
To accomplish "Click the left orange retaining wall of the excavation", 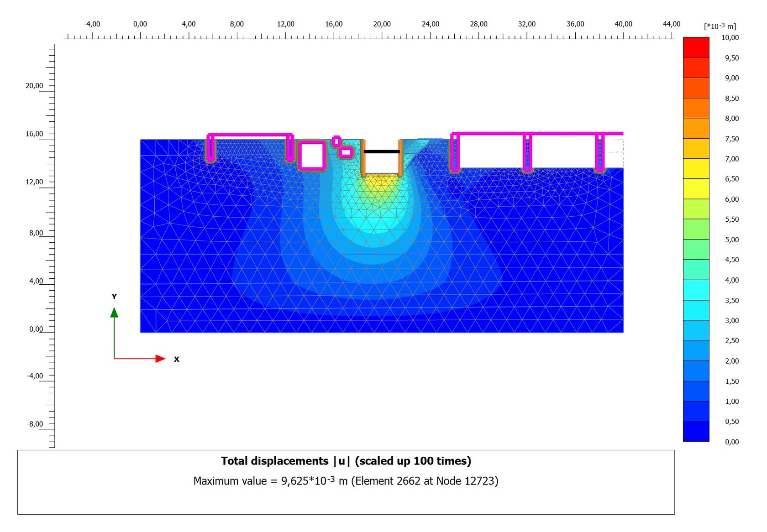I will coord(363,158).
